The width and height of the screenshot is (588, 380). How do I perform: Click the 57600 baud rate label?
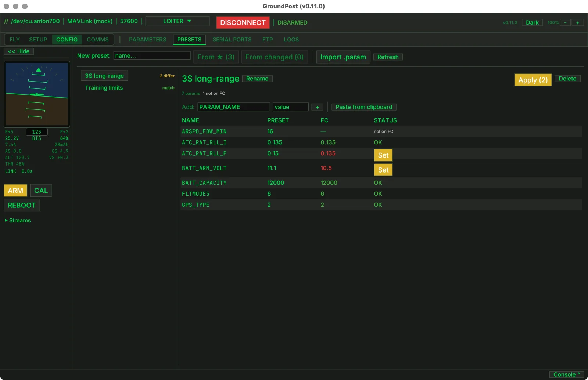point(129,21)
